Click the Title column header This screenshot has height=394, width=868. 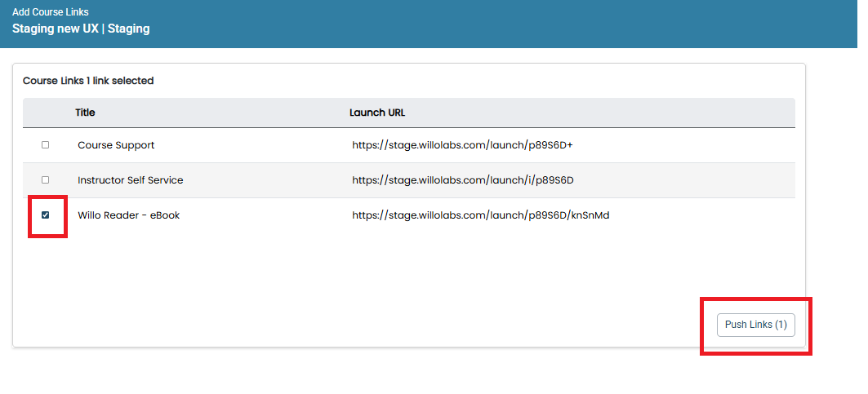[x=85, y=113]
